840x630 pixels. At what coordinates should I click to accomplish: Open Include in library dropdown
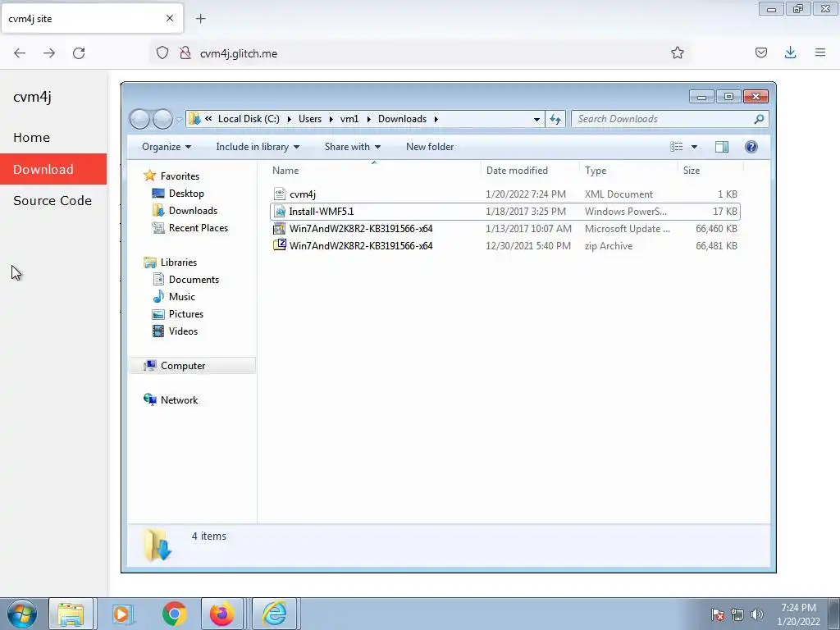click(258, 147)
